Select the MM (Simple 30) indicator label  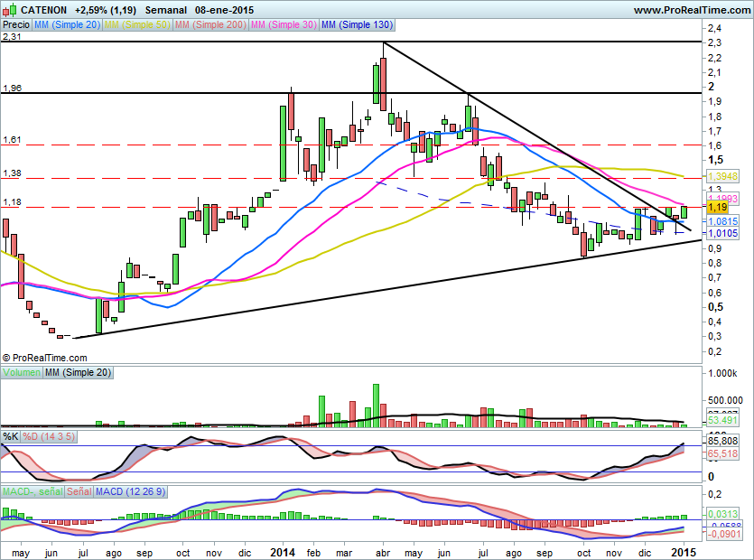pos(284,25)
